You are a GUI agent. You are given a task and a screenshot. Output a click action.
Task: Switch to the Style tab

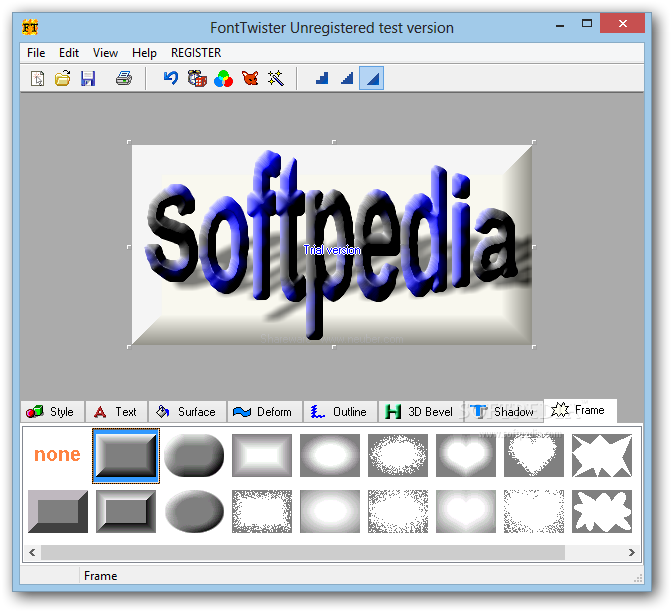coord(52,412)
